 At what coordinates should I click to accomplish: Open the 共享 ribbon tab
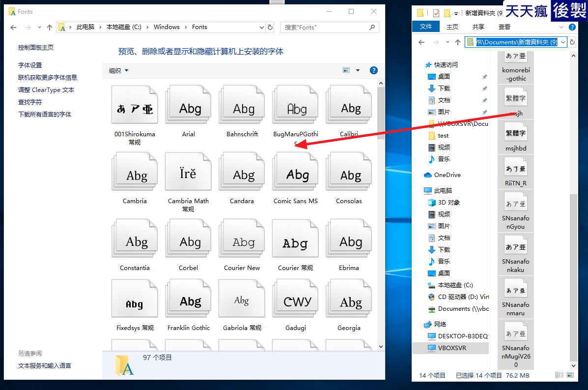[478, 27]
